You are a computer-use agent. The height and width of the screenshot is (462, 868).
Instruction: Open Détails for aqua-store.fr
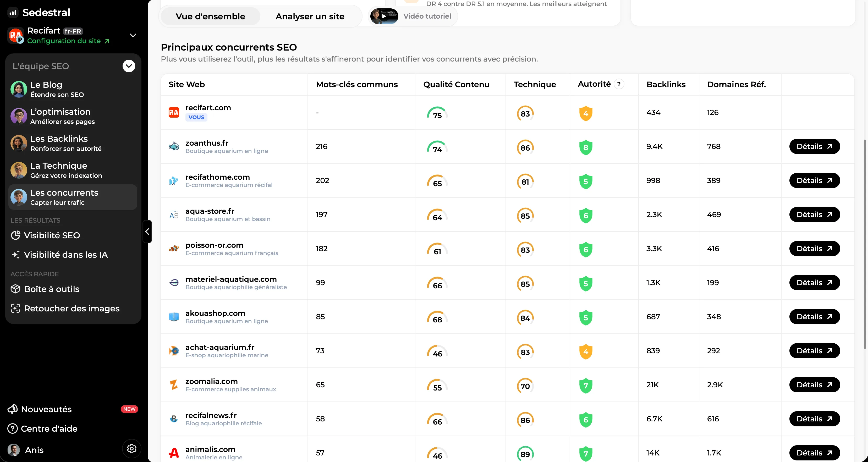(x=814, y=215)
